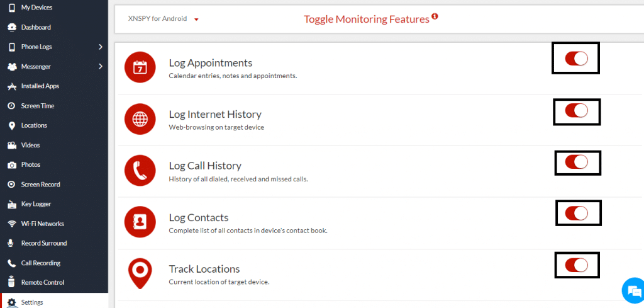The image size is (644, 308).
Task: Switch off the Log Contacts toggle
Action: coord(576,214)
